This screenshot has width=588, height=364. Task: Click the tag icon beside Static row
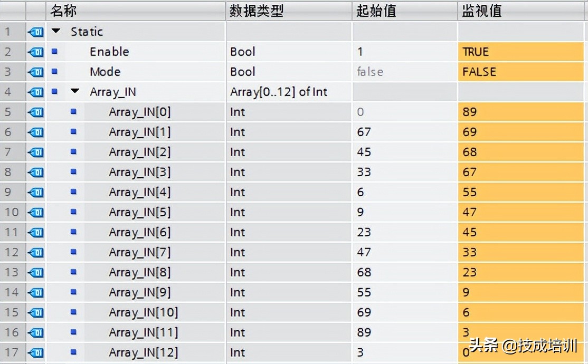(x=34, y=31)
